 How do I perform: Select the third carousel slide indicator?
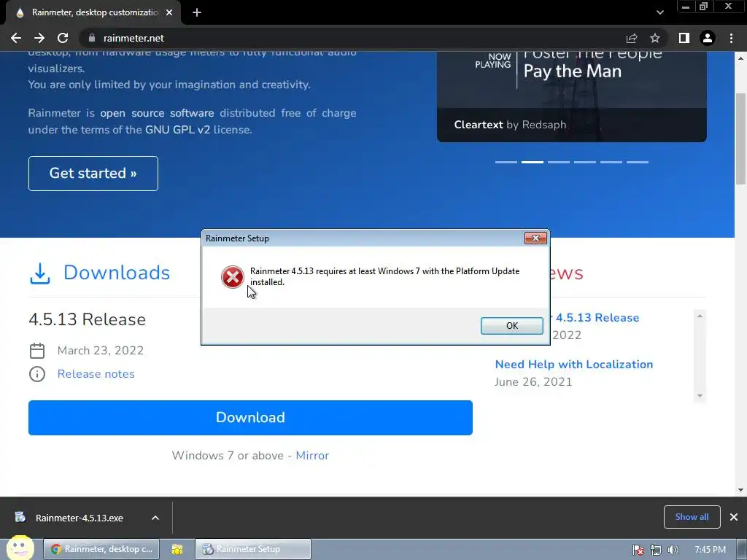coord(558,162)
